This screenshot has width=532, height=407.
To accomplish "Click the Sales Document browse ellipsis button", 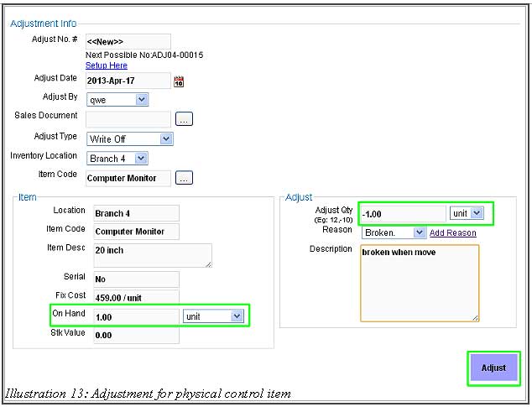I will (x=184, y=119).
